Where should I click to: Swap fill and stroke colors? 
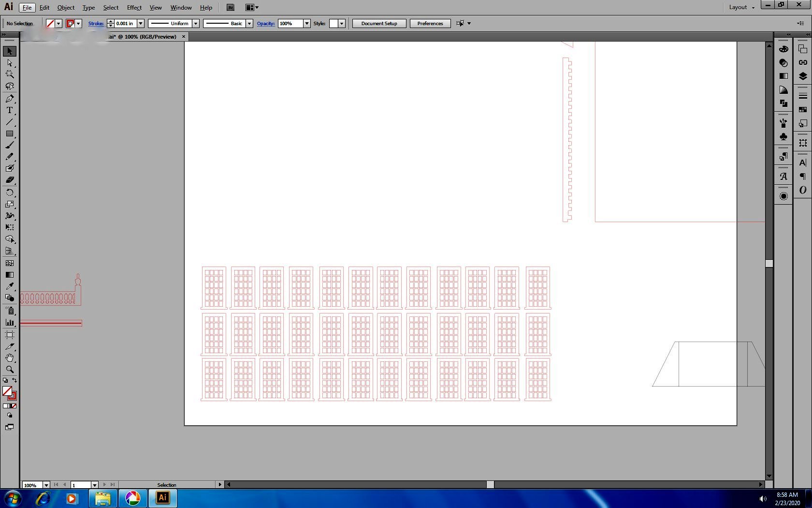[x=14, y=380]
